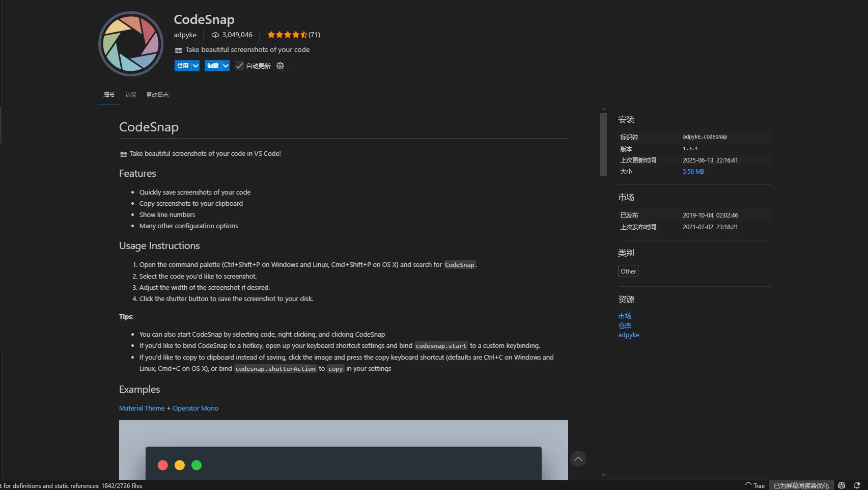The height and width of the screenshot is (490, 868).
Task: Click the Usage Instructions heading
Action: click(x=159, y=246)
